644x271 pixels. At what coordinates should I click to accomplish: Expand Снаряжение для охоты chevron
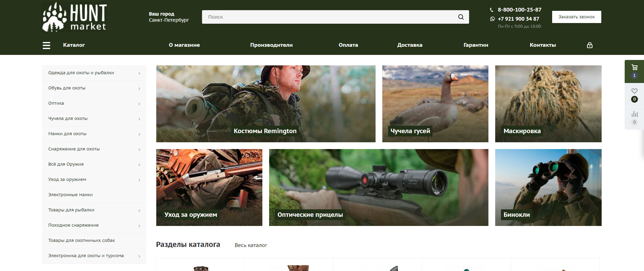[x=139, y=149]
